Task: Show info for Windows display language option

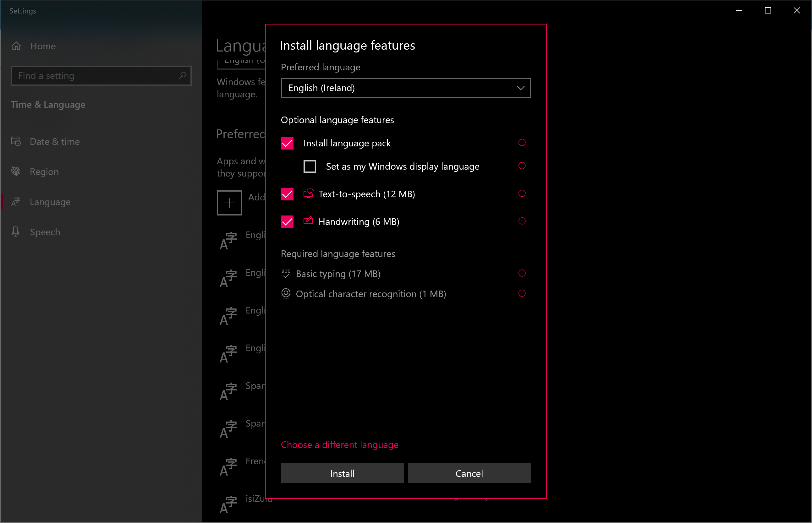Action: tap(522, 166)
